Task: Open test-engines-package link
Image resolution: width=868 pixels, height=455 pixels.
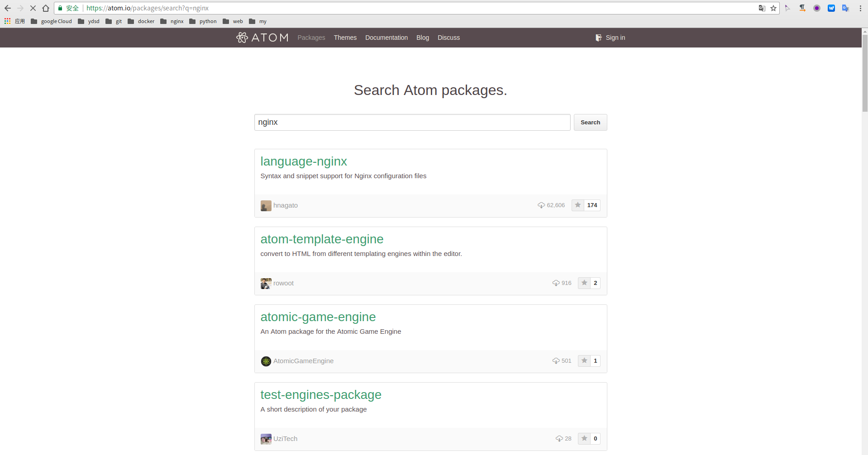Action: click(321, 395)
